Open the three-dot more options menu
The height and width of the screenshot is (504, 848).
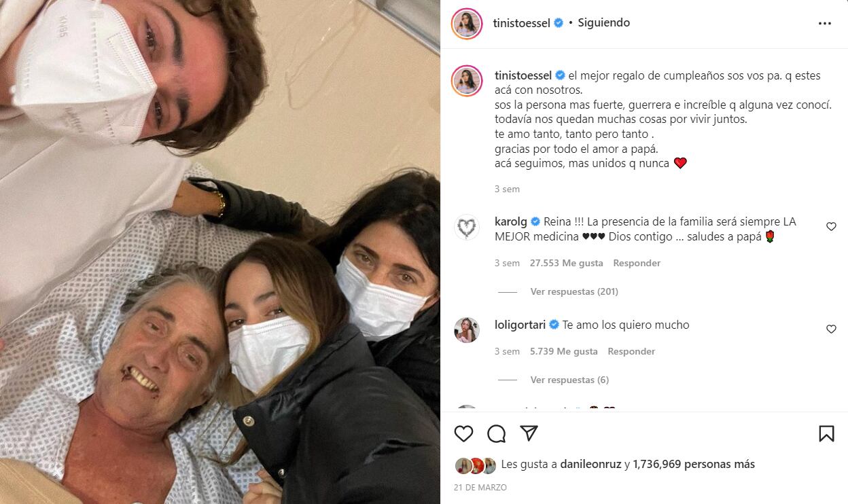click(x=825, y=23)
